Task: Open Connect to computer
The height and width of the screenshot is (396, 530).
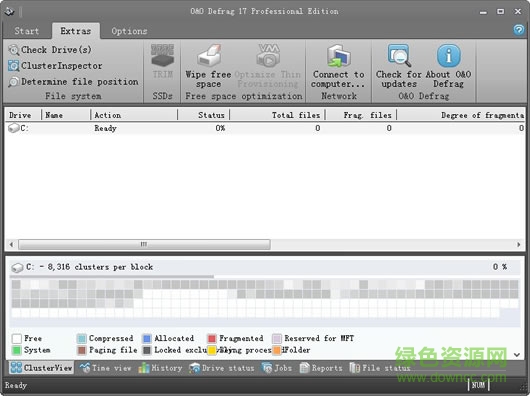Action: pyautogui.click(x=338, y=66)
